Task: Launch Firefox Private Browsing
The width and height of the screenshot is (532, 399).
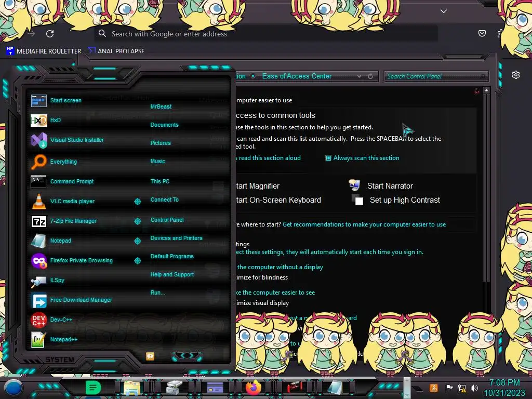Action: pos(72,260)
